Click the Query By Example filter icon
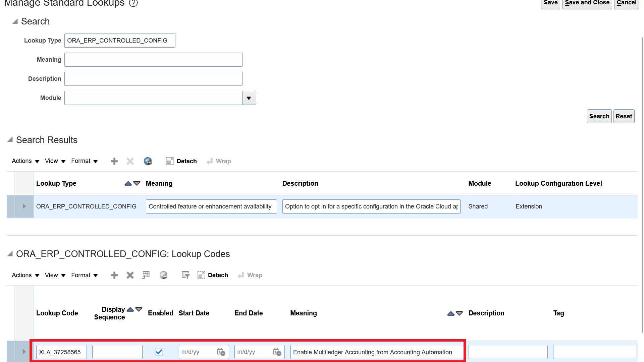 pyautogui.click(x=185, y=275)
